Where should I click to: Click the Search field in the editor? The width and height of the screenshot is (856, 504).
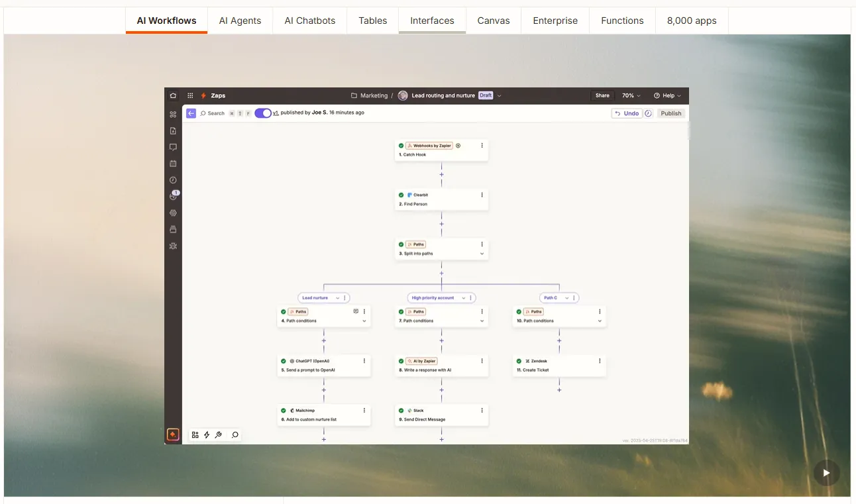tap(215, 113)
